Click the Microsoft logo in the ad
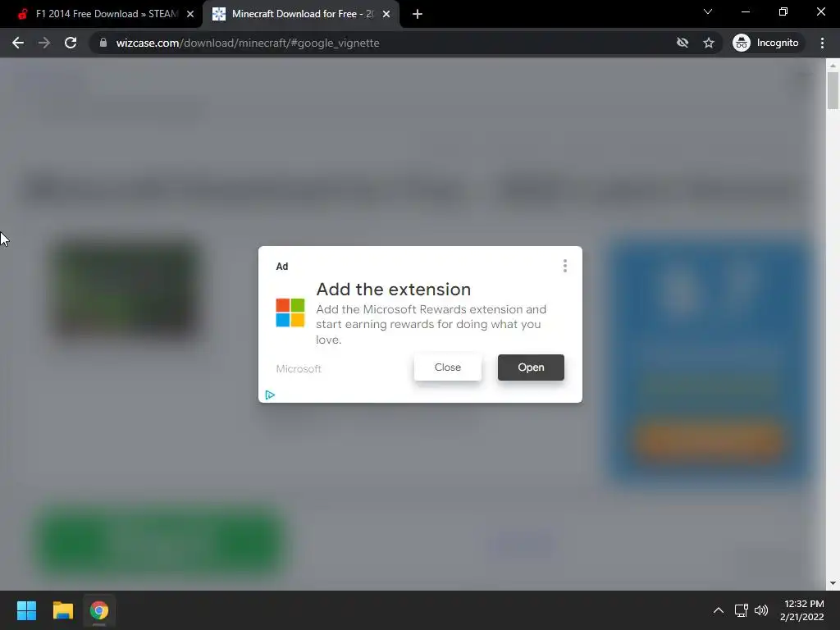 coord(290,313)
